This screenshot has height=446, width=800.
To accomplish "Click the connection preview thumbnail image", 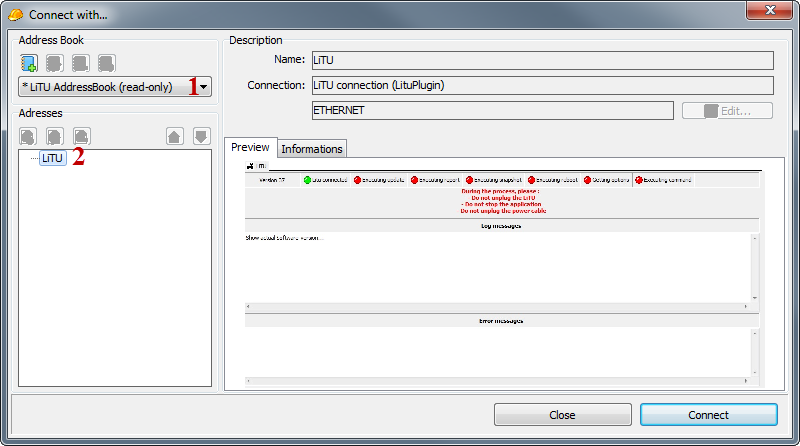I will click(503, 275).
